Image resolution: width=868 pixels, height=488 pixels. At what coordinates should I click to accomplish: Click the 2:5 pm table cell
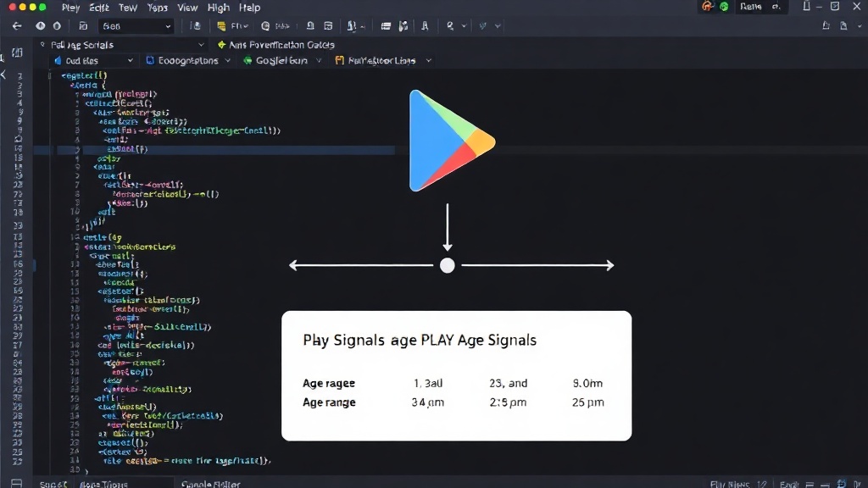[508, 402]
